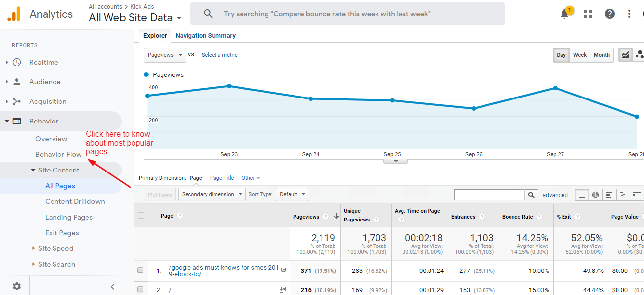Expand the Audience report section

(7, 82)
